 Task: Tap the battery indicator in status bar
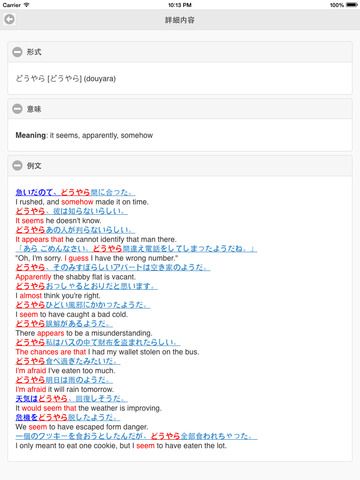(352, 5)
